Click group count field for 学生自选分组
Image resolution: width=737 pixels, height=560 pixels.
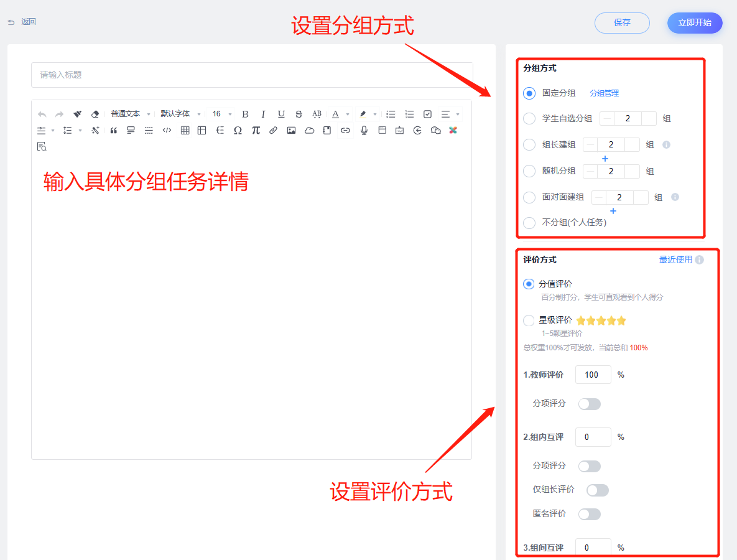click(x=628, y=118)
